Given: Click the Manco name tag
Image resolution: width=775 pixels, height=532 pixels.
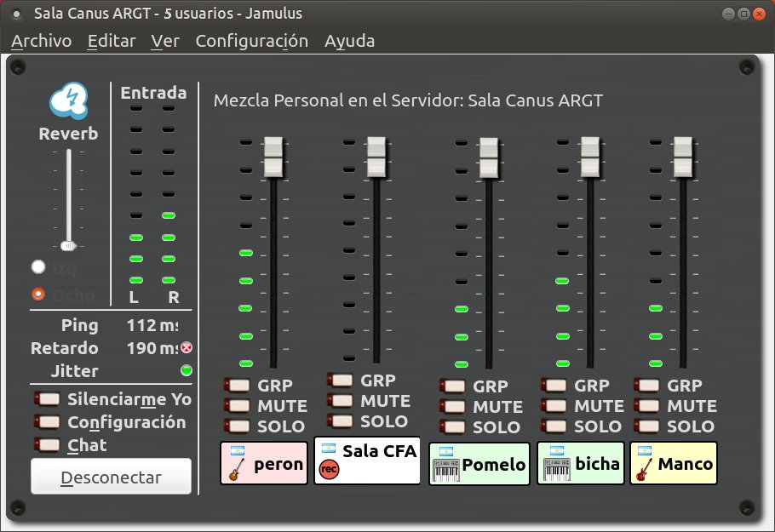Looking at the screenshot, I should pos(674,463).
